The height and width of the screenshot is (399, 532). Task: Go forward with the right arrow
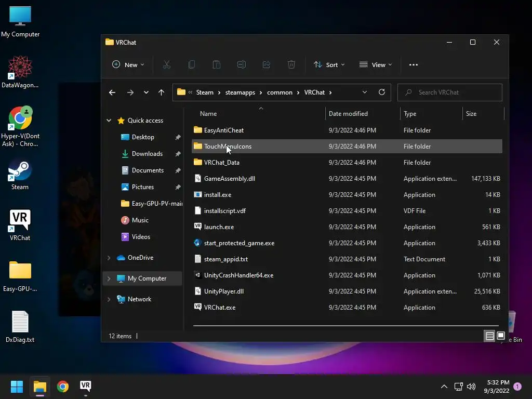click(x=130, y=92)
